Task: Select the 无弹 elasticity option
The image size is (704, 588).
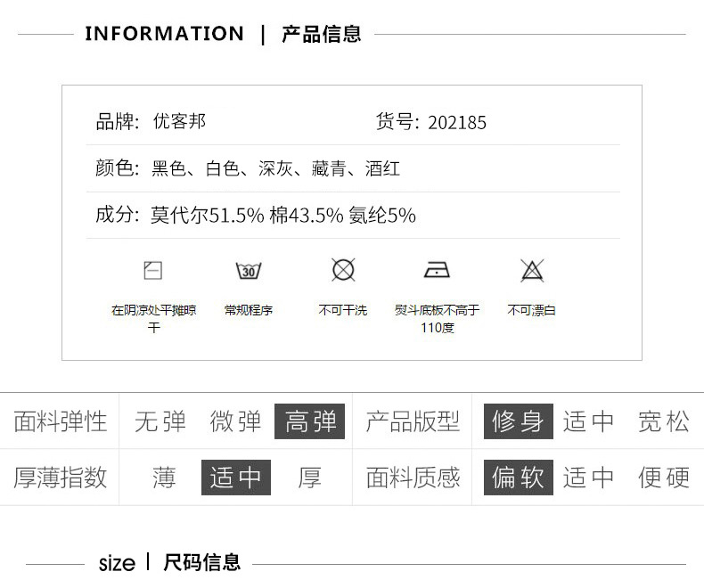Action: pyautogui.click(x=160, y=421)
